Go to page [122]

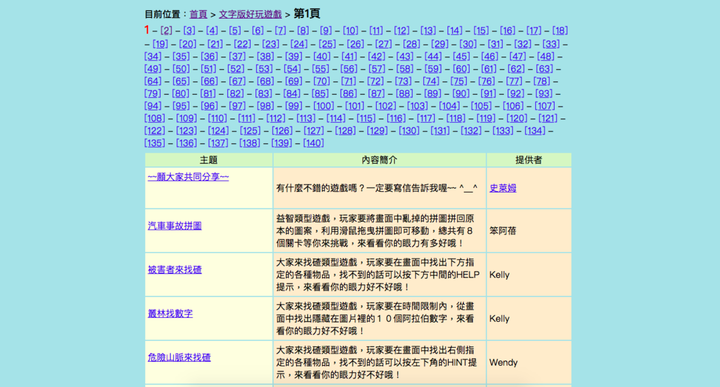click(x=155, y=131)
